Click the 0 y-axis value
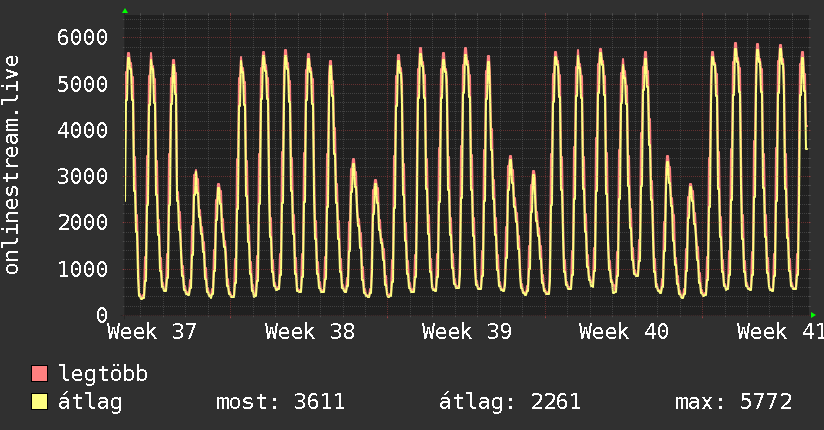 (102, 315)
